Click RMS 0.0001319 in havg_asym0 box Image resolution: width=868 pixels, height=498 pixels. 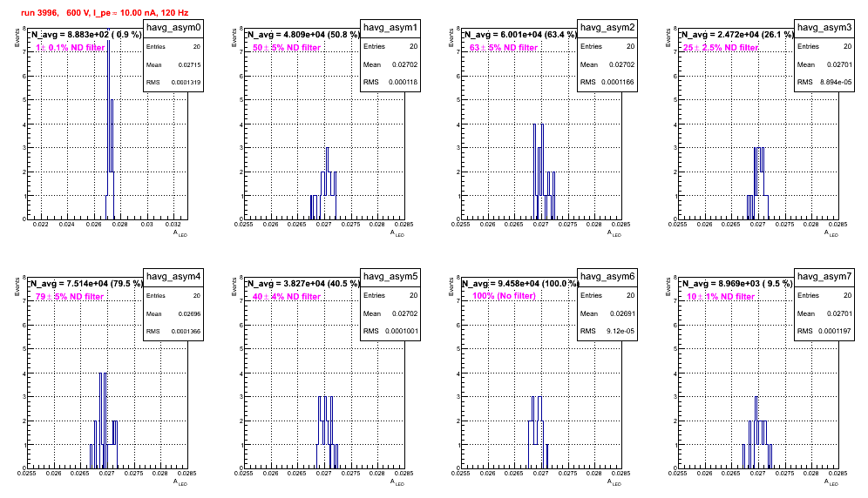pyautogui.click(x=173, y=83)
